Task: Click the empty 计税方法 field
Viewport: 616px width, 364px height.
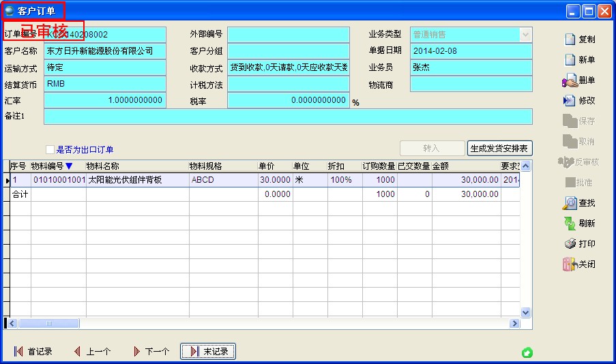Action: pyautogui.click(x=289, y=84)
